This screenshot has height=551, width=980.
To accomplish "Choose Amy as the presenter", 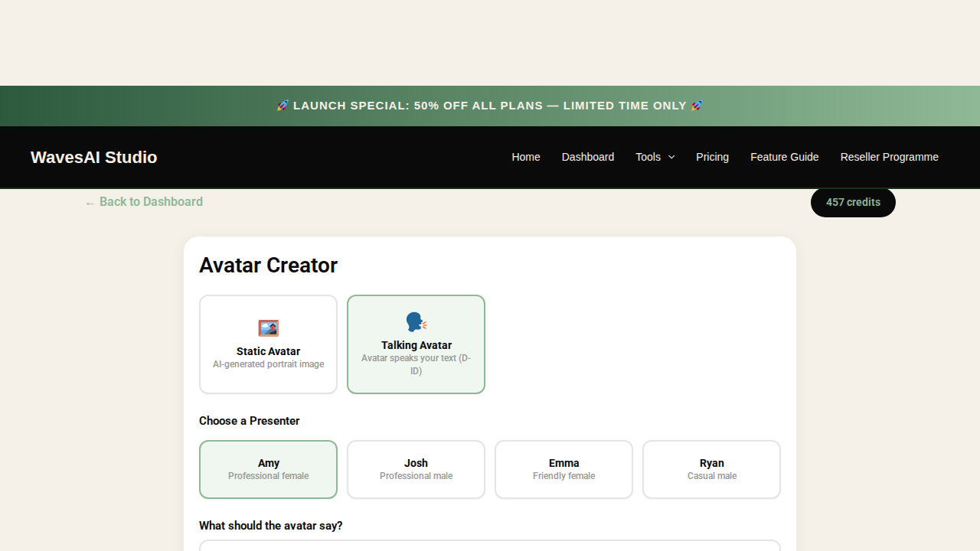I will tap(268, 469).
